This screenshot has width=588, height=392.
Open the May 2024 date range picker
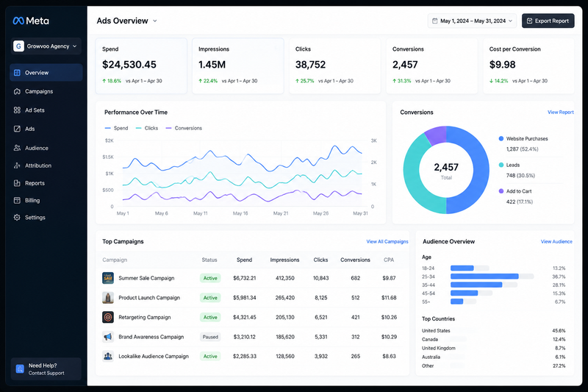pos(472,21)
